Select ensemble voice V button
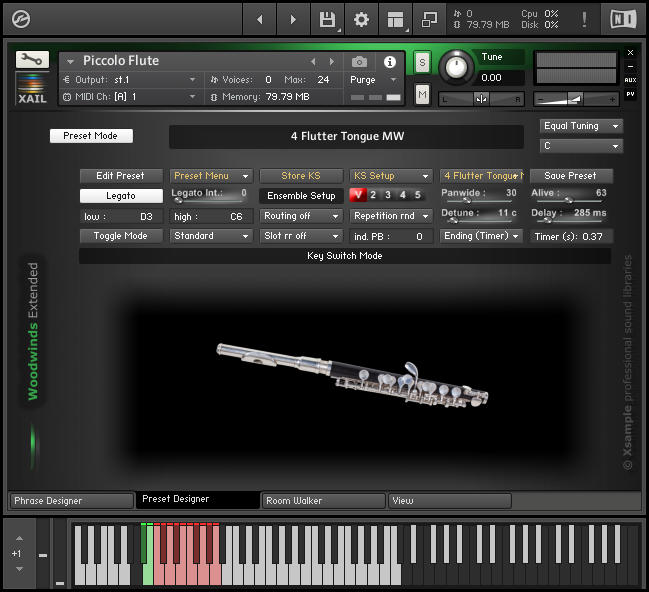Screen dimensions: 649x592 tap(358, 195)
